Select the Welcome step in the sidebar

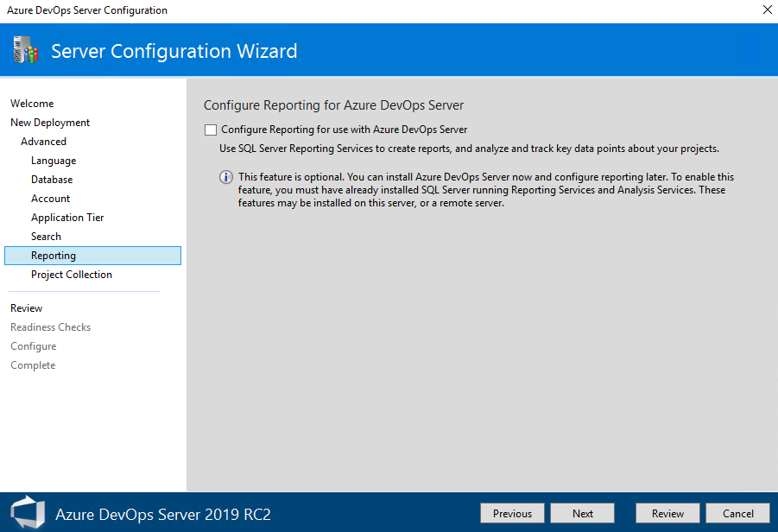coord(32,103)
